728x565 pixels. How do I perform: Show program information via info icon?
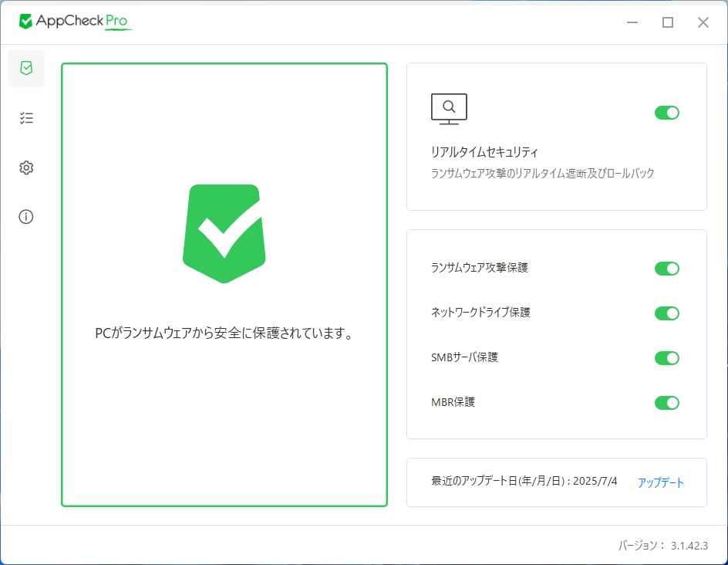pos(25,217)
